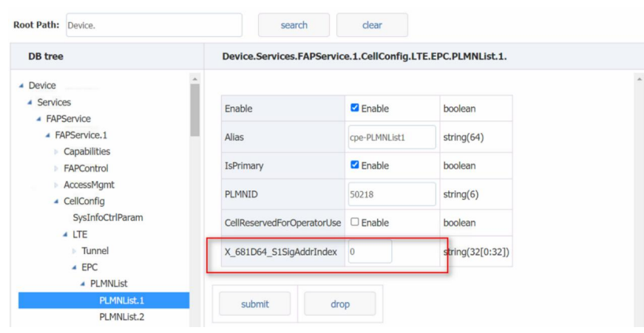Expand the AccessMgmt tree node
644x333 pixels.
(x=56, y=185)
